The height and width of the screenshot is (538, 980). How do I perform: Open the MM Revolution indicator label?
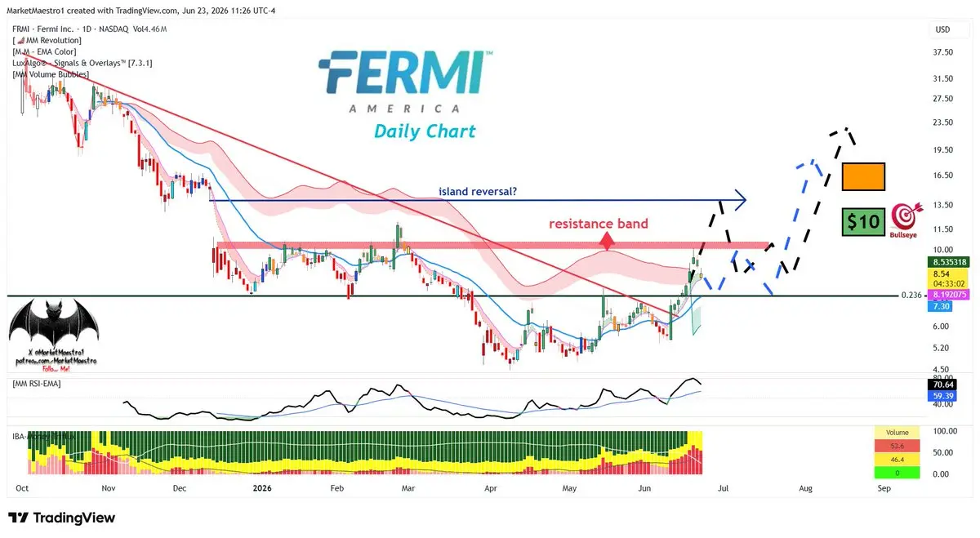[x=47, y=40]
